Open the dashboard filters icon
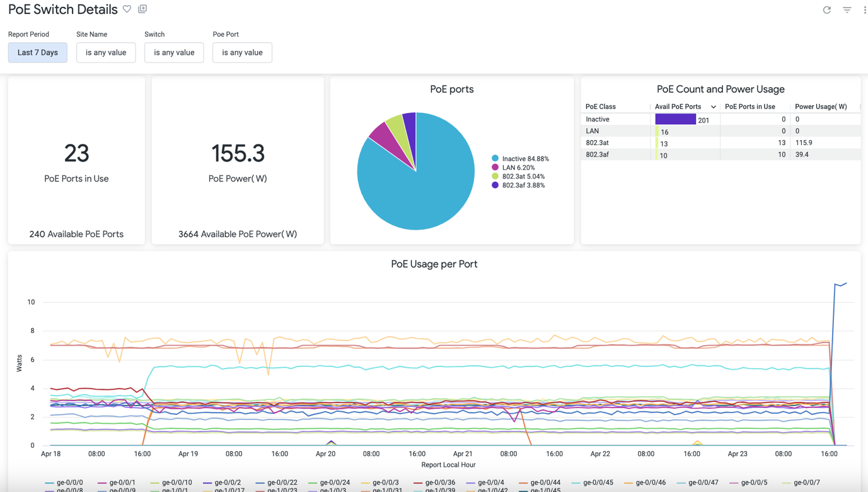868x492 pixels. [x=847, y=10]
